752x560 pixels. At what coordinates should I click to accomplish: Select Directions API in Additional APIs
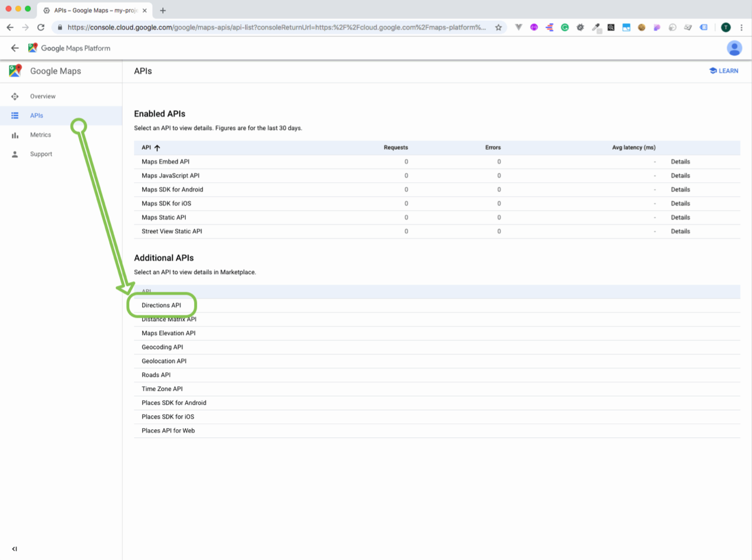coord(437,305)
